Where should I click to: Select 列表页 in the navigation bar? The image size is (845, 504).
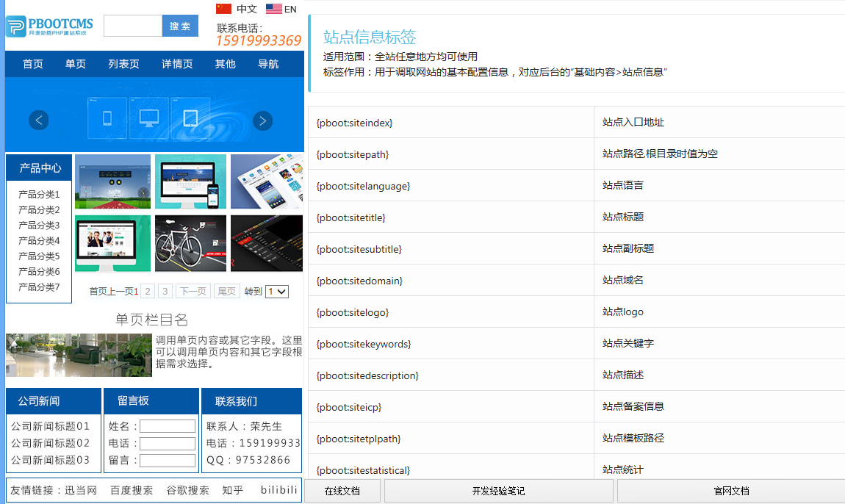point(123,65)
